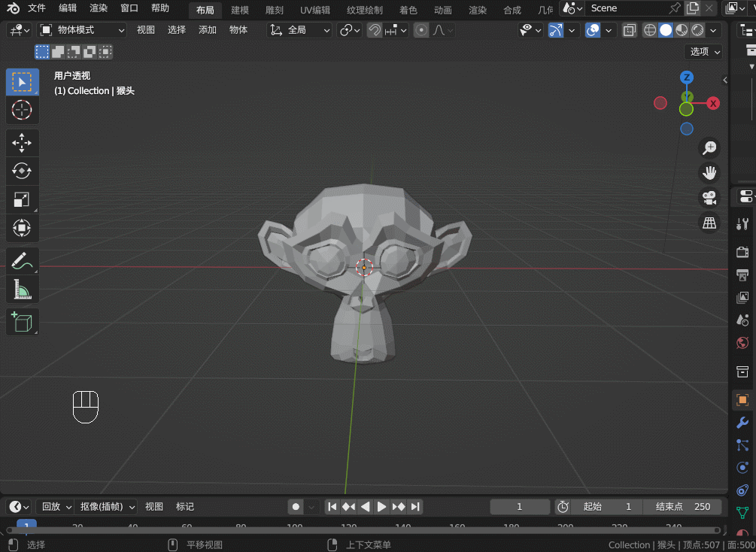Select the Box Select tool in the toolbar
This screenshot has height=552, width=756.
[22, 81]
